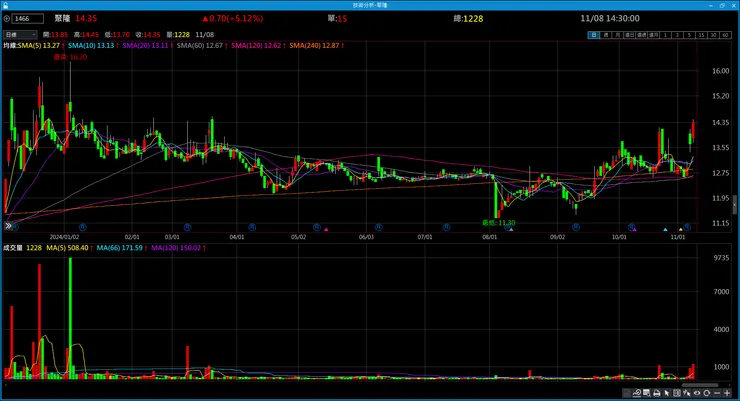Zoom in the chart with the plus icon
This screenshot has height=401, width=740.
pos(727,393)
